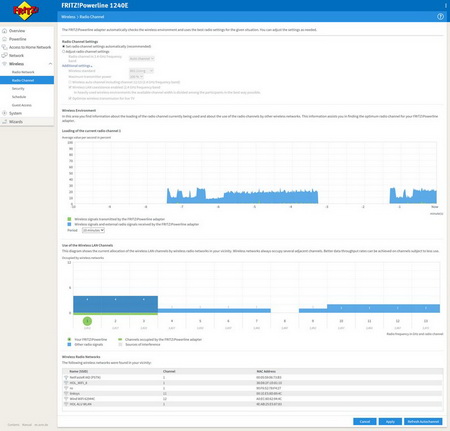Open Radio Network submenu item
The width and height of the screenshot is (450, 431).
tap(23, 72)
